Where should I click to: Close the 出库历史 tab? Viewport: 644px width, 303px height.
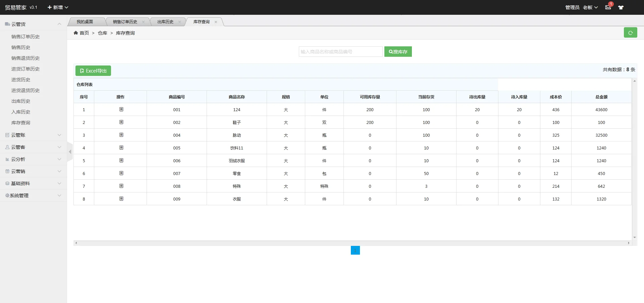click(179, 22)
